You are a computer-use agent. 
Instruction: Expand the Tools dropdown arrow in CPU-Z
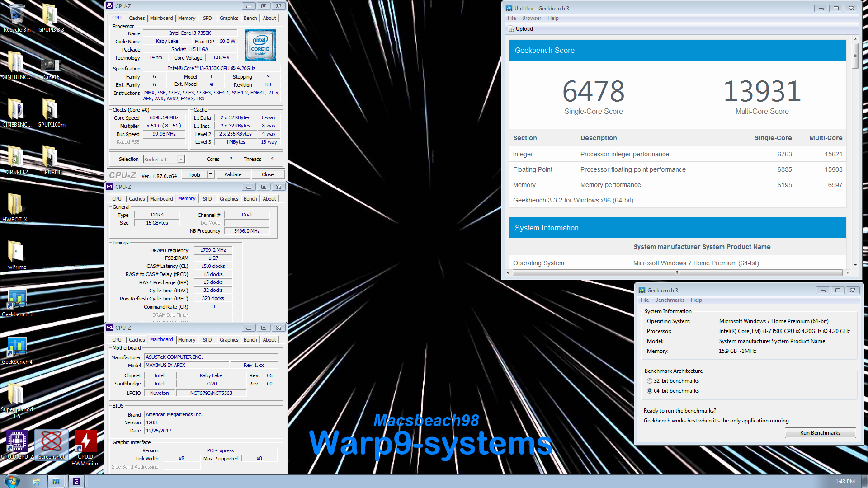tap(211, 174)
